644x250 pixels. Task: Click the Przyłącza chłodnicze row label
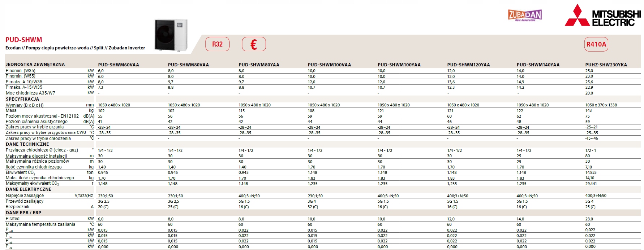[42, 150]
